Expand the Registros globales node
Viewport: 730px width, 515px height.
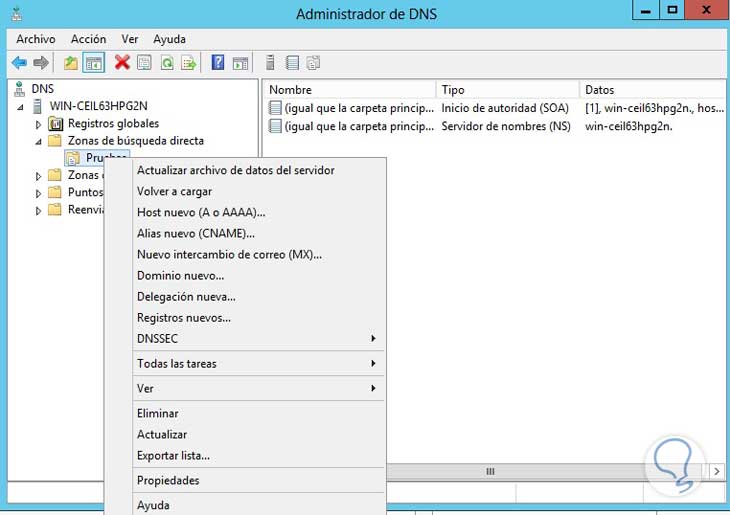tap(38, 124)
